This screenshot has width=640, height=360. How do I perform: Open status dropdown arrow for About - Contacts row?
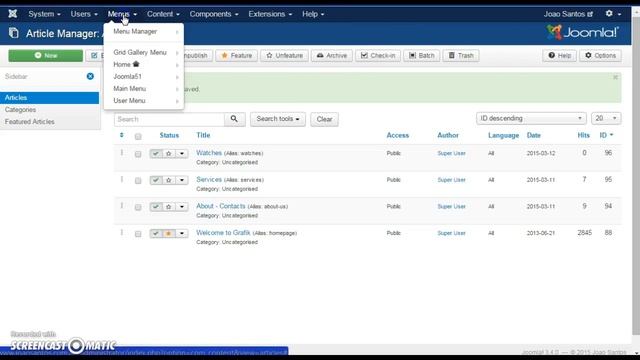coord(182,207)
